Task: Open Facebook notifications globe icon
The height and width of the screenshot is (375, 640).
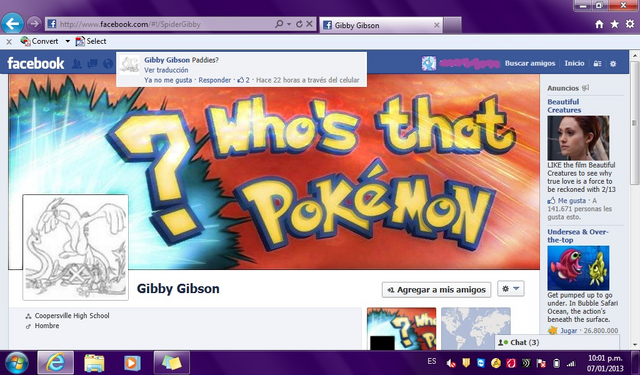Action: [x=108, y=64]
